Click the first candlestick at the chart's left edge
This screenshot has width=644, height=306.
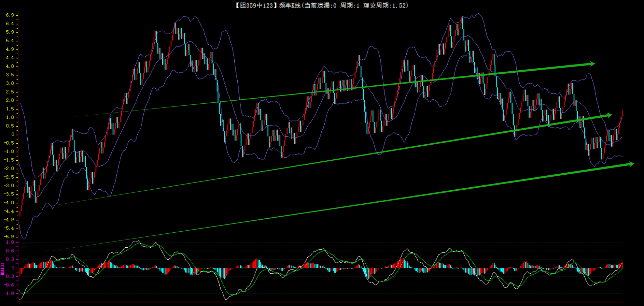point(20,212)
